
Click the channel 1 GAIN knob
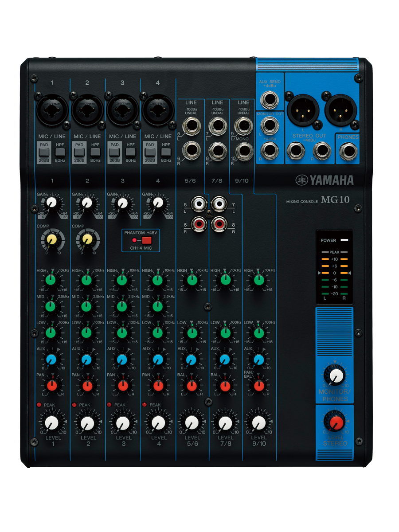pos(52,203)
